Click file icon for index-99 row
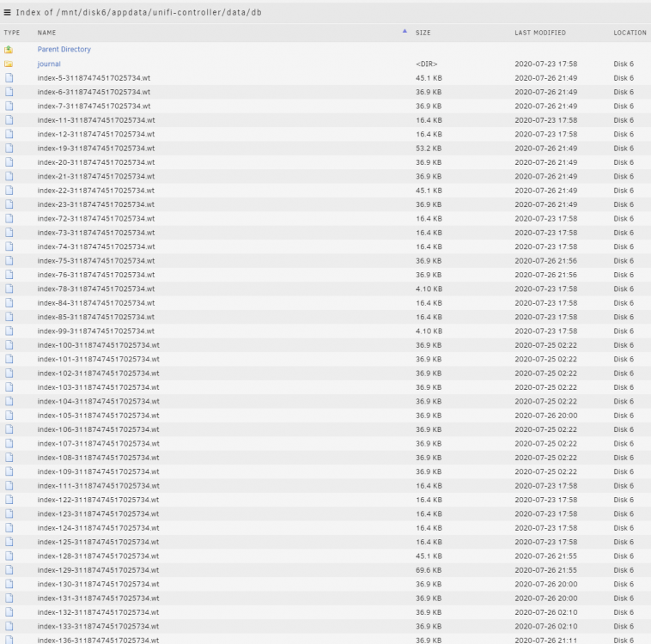 tap(9, 331)
